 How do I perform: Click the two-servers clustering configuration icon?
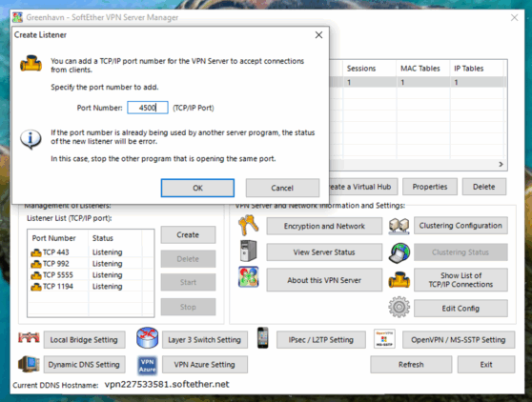coord(399,226)
